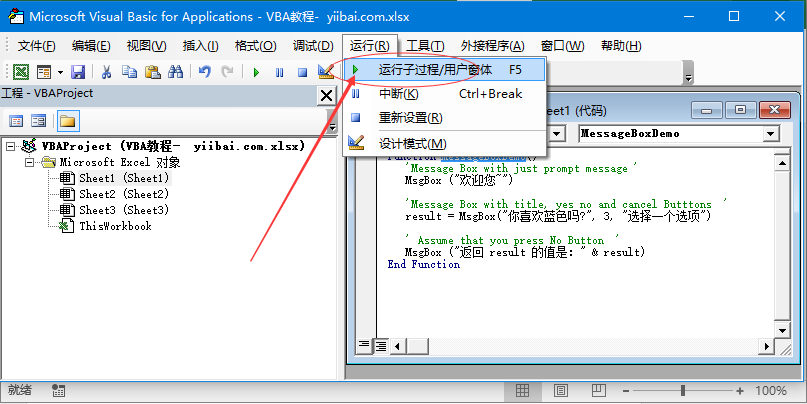This screenshot has height=404, width=807.
Task: Click the Undo arrow icon
Action: 205,72
